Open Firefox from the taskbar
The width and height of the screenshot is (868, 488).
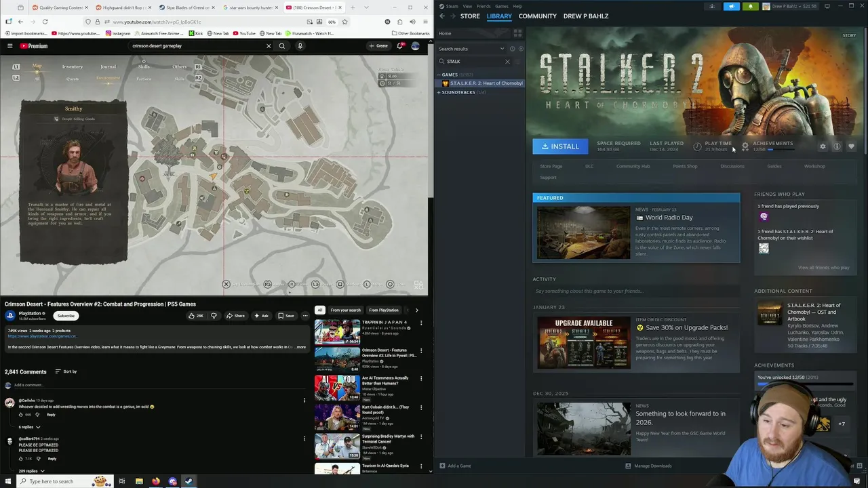pyautogui.click(x=156, y=481)
